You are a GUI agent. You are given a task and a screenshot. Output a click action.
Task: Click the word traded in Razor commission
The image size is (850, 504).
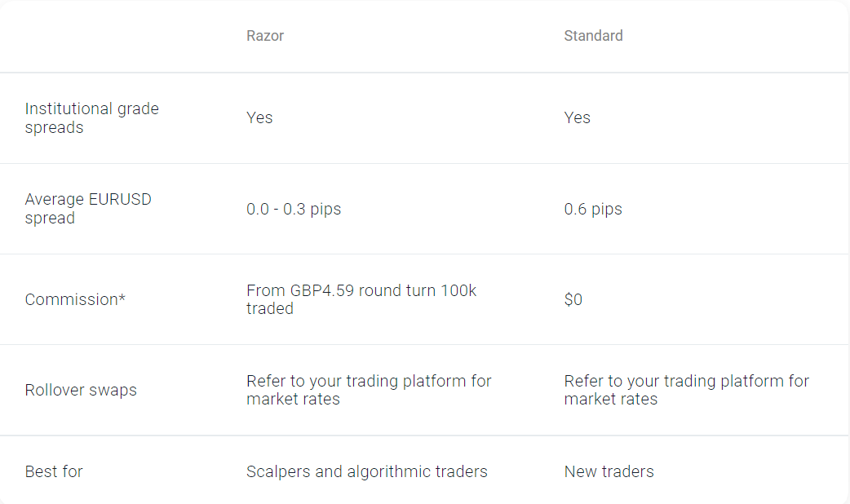(x=269, y=308)
